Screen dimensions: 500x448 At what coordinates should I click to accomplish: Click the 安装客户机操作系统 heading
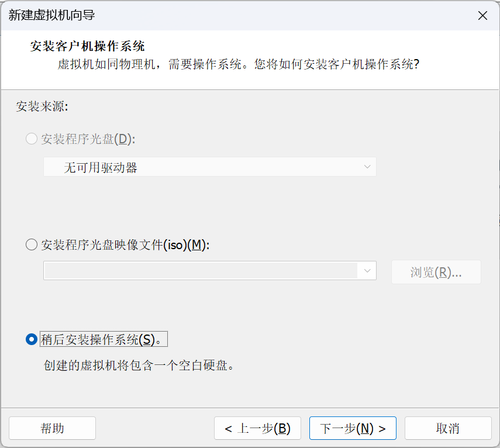pyautogui.click(x=87, y=46)
